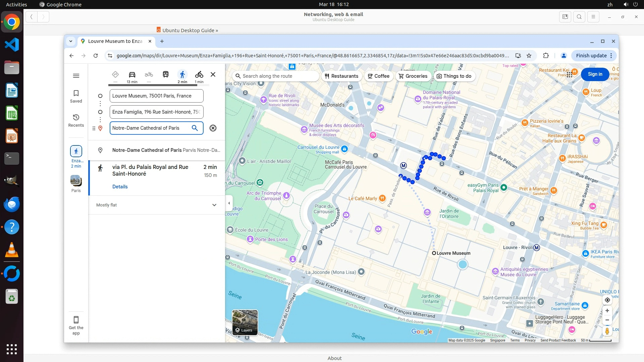
Task: Click the Sign in button
Action: pyautogui.click(x=595, y=74)
